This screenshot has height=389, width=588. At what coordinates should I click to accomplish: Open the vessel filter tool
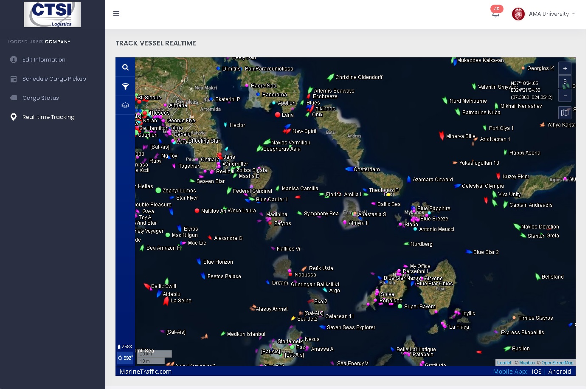125,86
